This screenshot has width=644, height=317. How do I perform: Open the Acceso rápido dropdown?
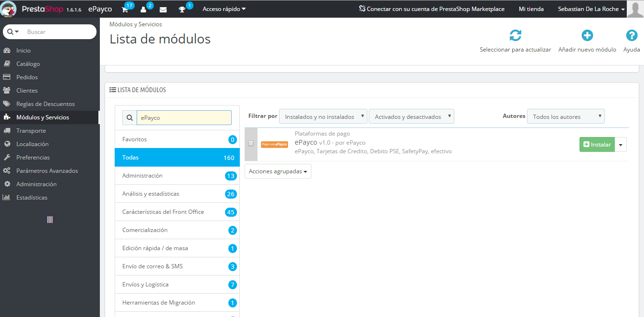[x=224, y=9]
